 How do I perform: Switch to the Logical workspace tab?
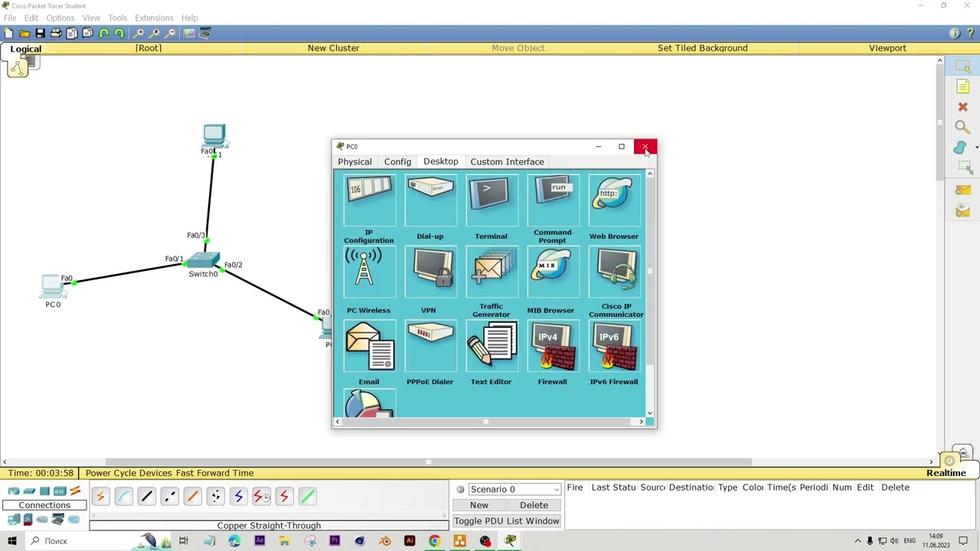click(26, 49)
